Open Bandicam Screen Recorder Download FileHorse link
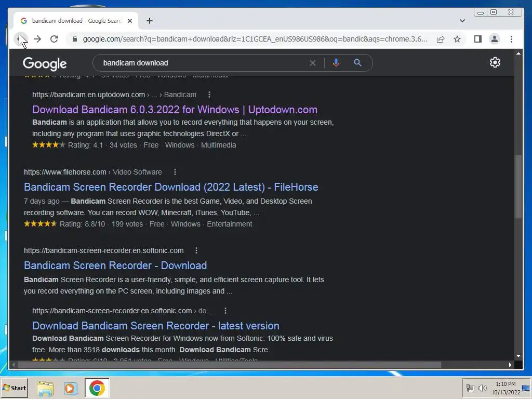Image resolution: width=532 pixels, height=399 pixels. tap(171, 187)
